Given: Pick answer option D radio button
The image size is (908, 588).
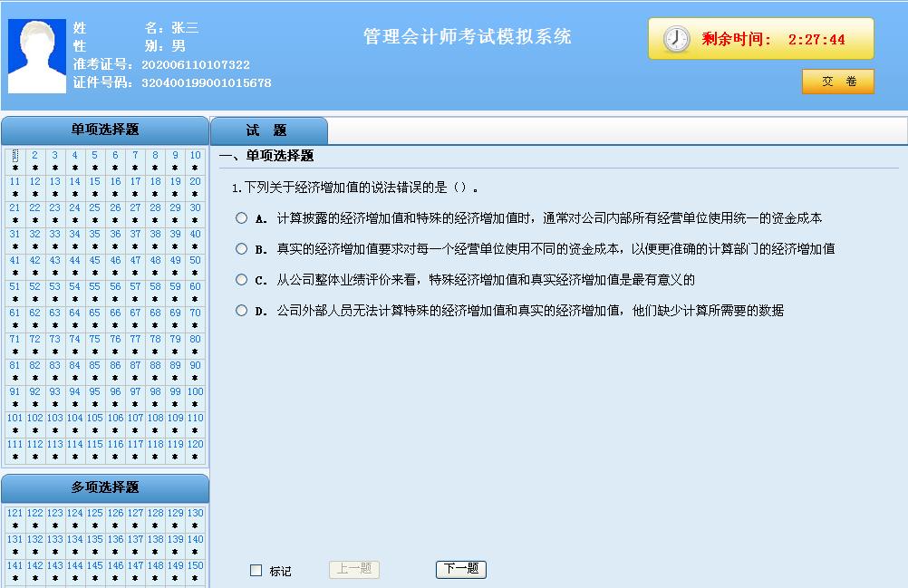Looking at the screenshot, I should [241, 310].
